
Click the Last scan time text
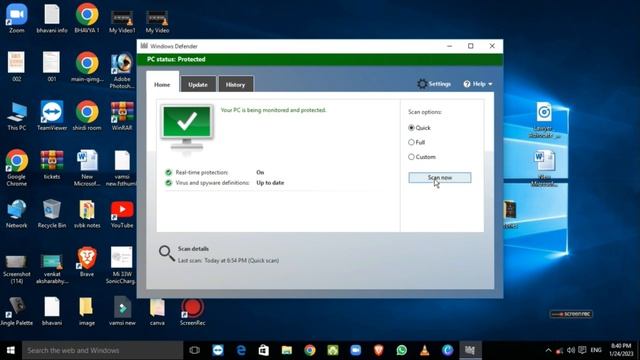pos(228,260)
